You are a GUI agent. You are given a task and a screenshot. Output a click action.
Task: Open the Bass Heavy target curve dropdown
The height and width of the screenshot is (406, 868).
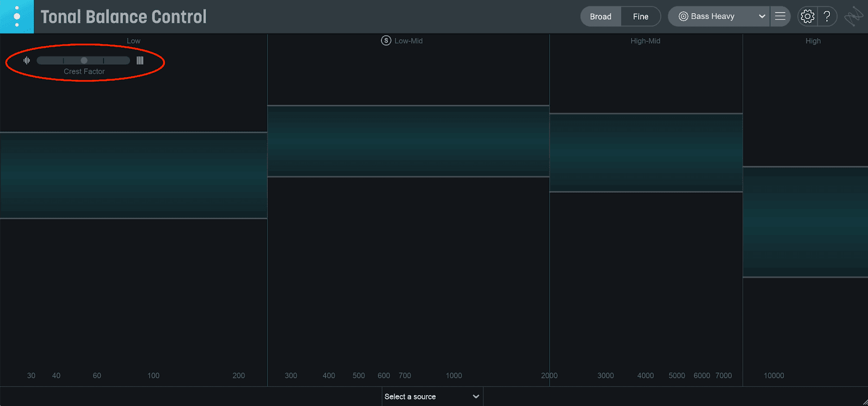[x=718, y=16]
